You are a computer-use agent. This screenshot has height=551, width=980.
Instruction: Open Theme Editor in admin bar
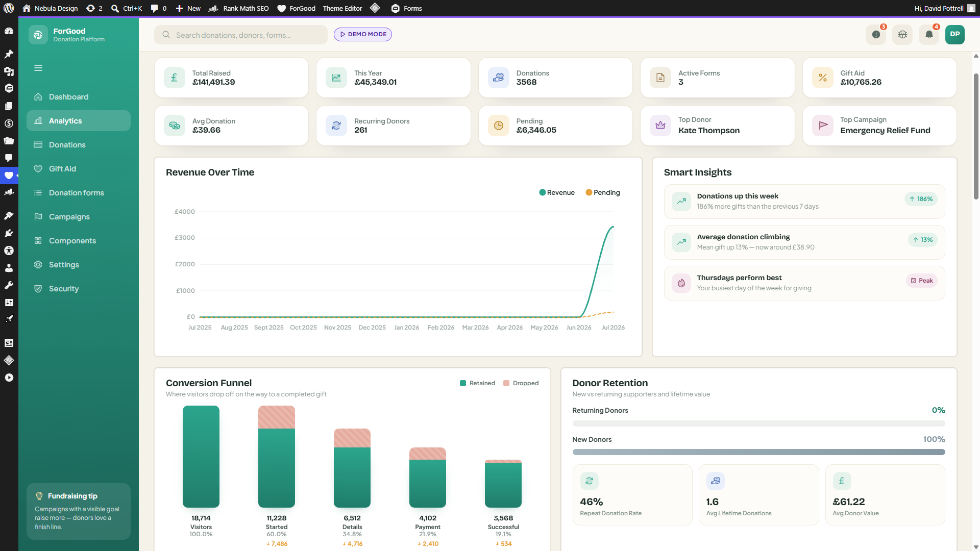342,8
